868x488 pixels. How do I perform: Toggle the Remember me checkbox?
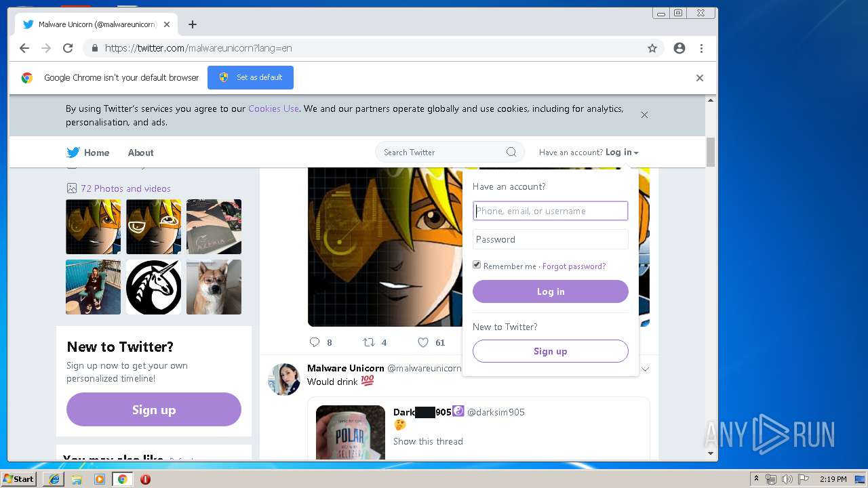477,265
